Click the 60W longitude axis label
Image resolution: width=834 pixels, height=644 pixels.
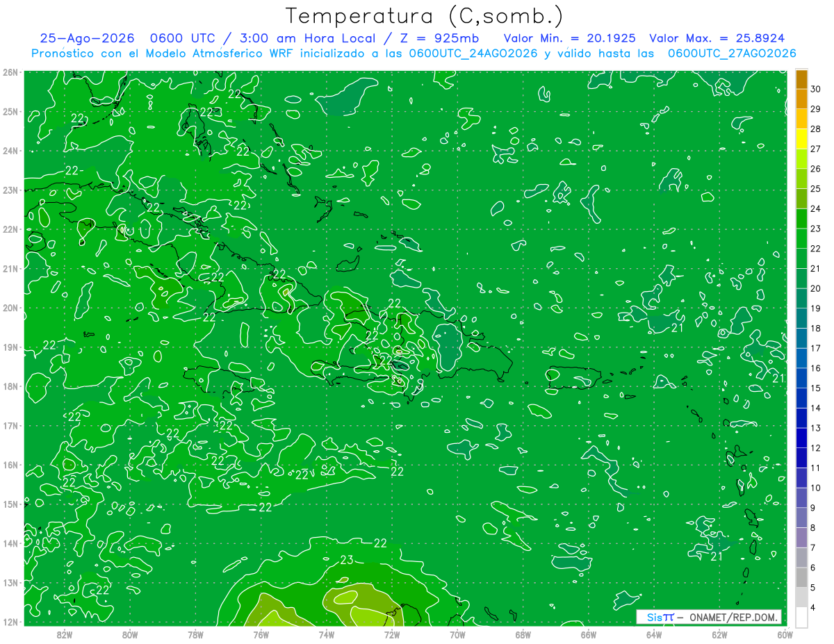pyautogui.click(x=784, y=634)
